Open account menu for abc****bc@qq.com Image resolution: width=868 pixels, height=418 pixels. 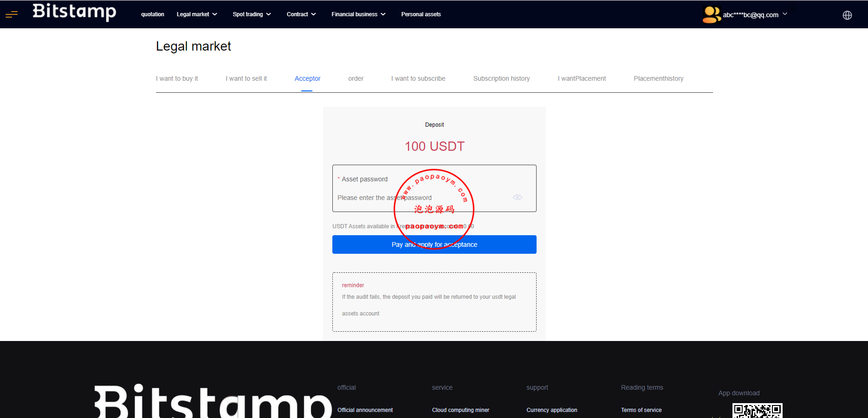(755, 15)
